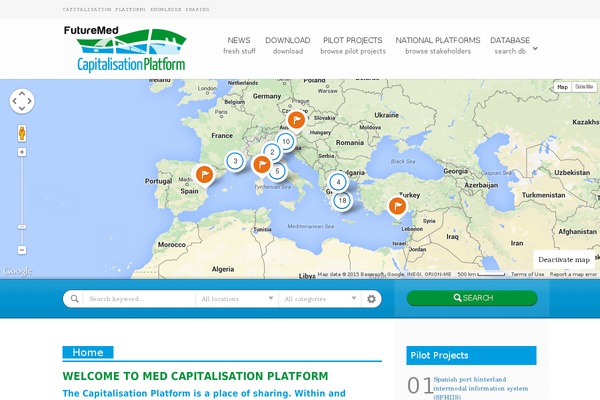The width and height of the screenshot is (600, 400).
Task: Switch map to Map view
Action: [x=562, y=87]
